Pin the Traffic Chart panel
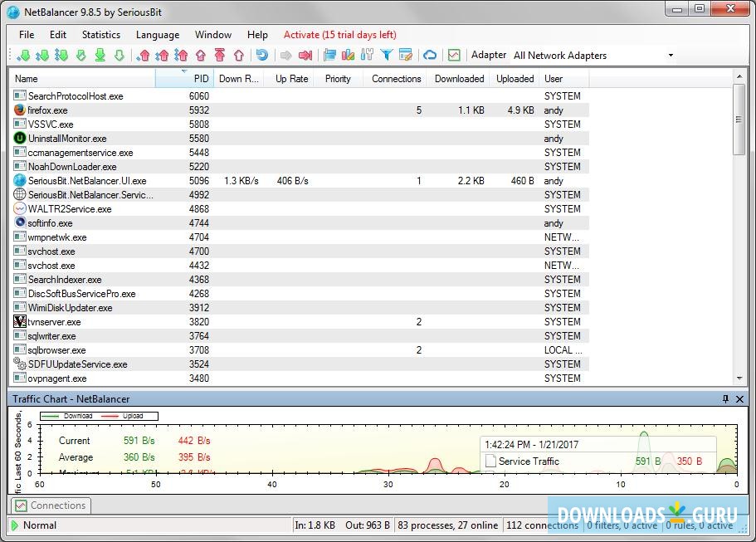The height and width of the screenshot is (542, 756). [x=725, y=398]
